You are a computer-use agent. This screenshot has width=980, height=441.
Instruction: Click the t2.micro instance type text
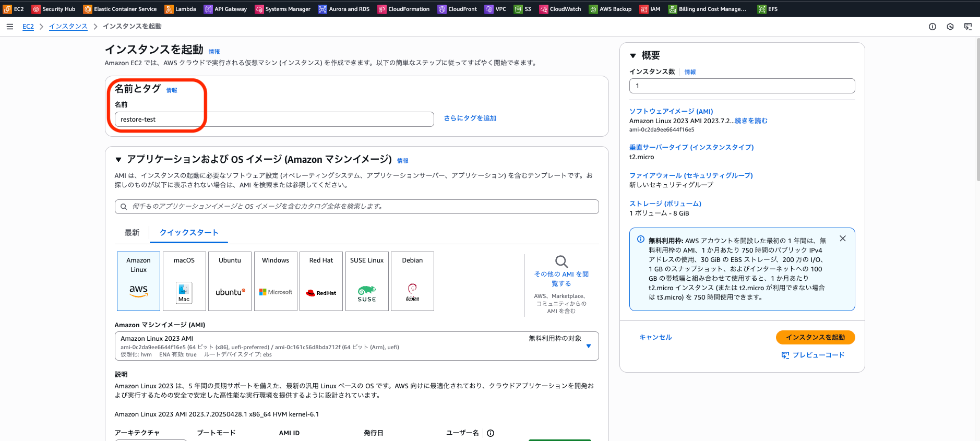641,157
